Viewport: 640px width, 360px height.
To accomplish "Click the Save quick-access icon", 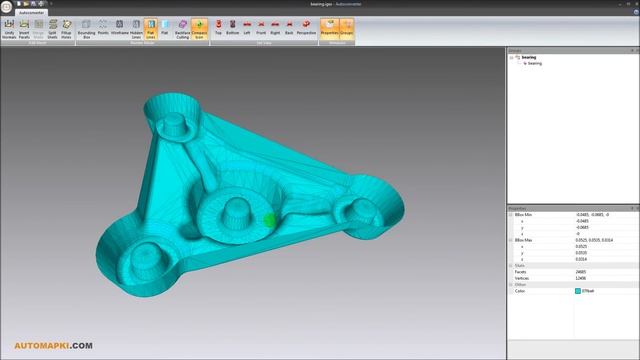I will pos(33,4).
